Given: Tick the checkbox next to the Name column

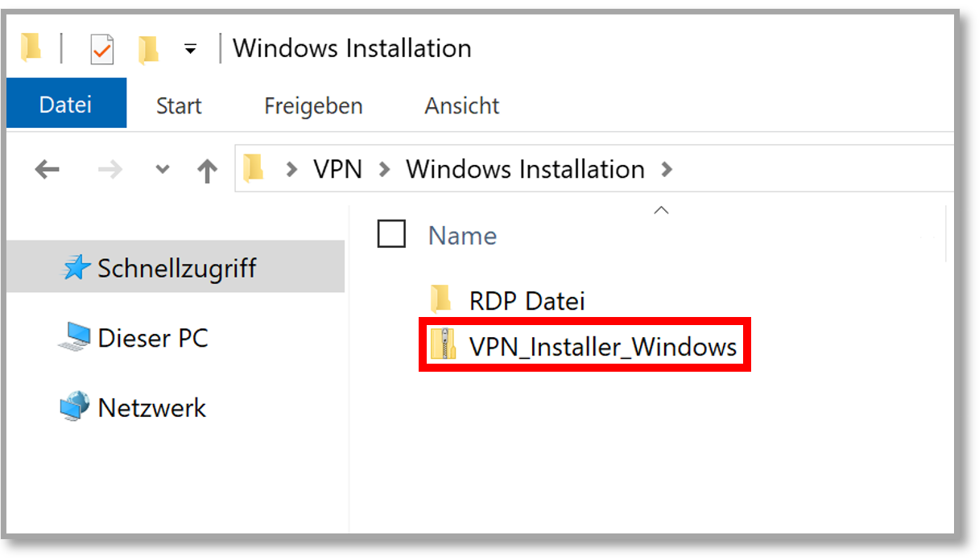Looking at the screenshot, I should pos(391,234).
